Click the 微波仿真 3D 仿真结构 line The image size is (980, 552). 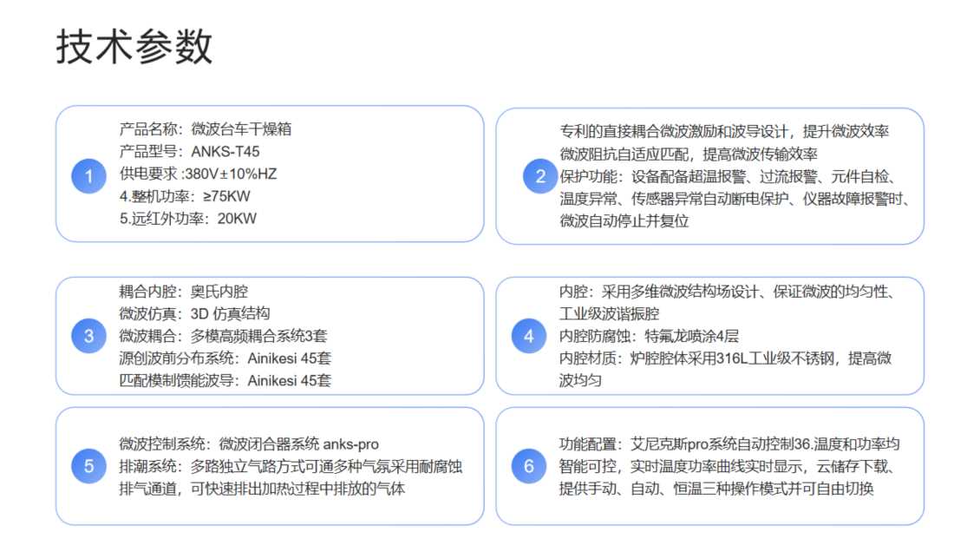(194, 313)
